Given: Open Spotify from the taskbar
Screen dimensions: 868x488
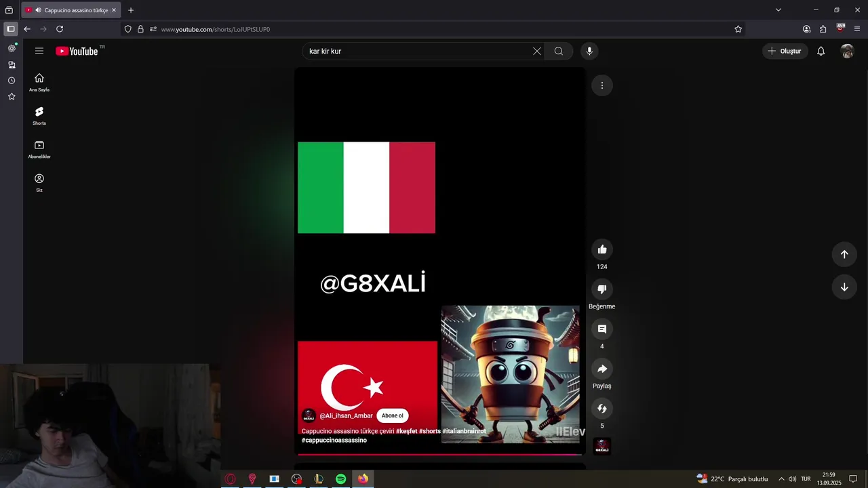Looking at the screenshot, I should [x=341, y=479].
